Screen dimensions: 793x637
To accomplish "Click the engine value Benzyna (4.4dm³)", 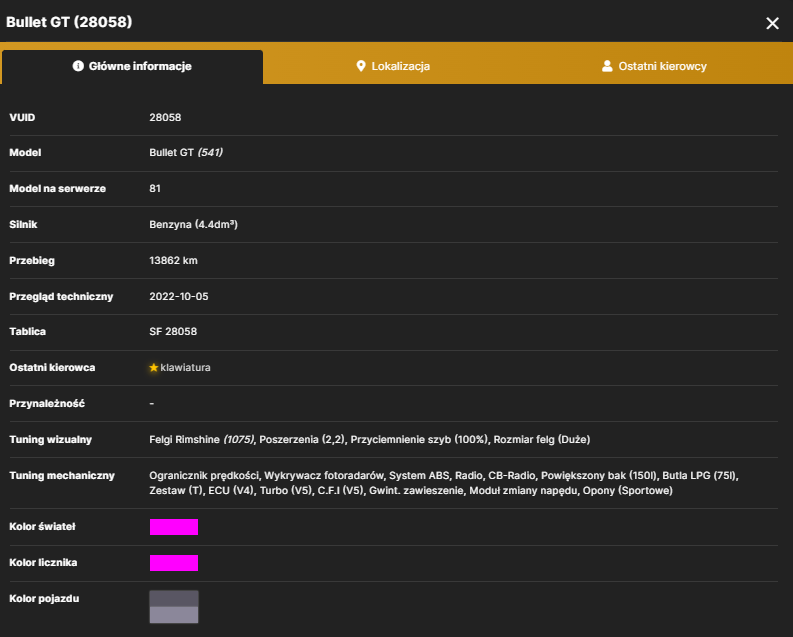I will (193, 224).
